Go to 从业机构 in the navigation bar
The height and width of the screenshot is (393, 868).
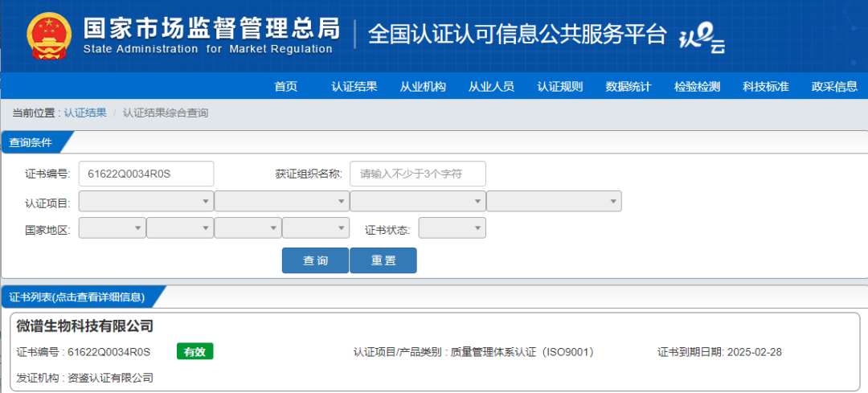click(423, 86)
